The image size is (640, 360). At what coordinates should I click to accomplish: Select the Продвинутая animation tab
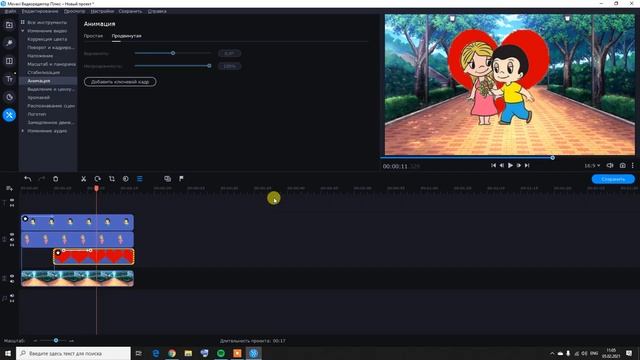pos(127,36)
